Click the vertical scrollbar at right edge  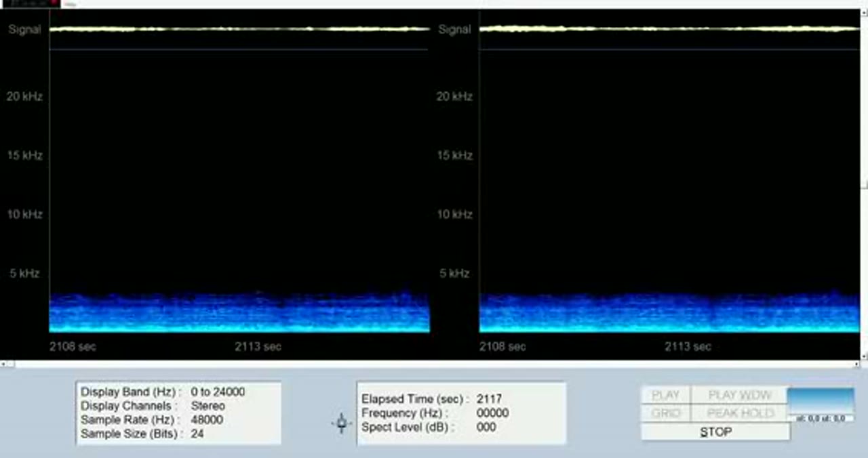(x=865, y=183)
